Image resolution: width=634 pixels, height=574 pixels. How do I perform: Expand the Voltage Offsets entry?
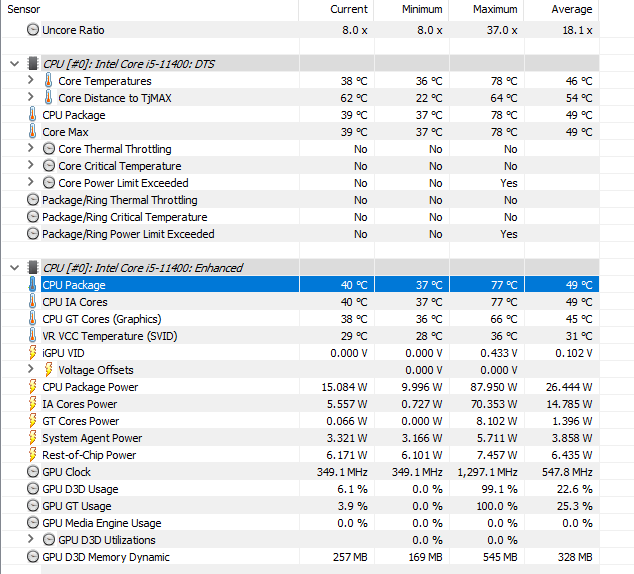click(31, 370)
